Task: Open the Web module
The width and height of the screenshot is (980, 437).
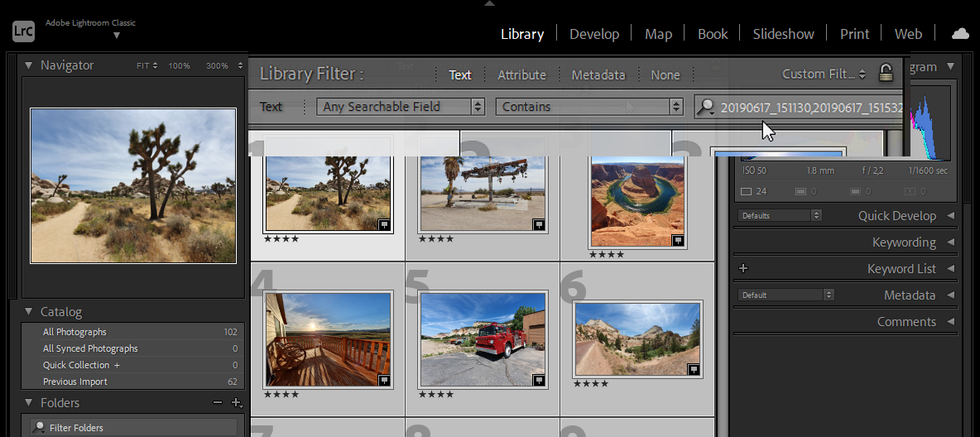Action: (x=908, y=34)
